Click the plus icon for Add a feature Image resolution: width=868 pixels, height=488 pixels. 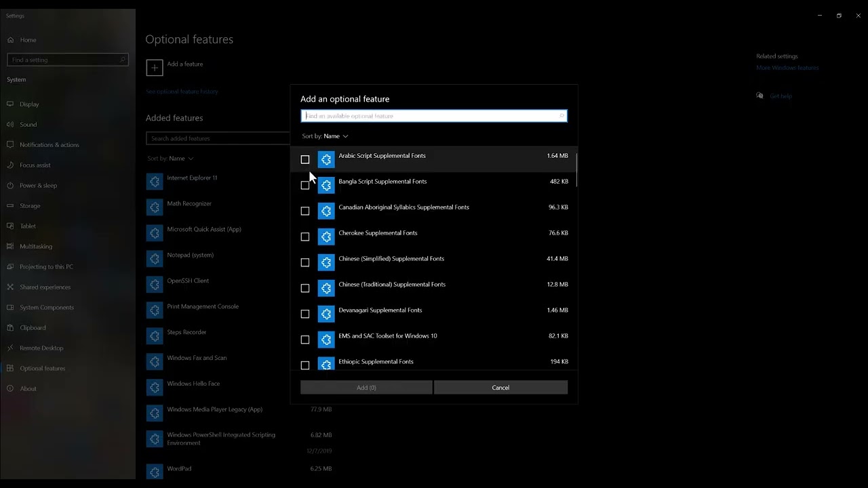(x=155, y=67)
